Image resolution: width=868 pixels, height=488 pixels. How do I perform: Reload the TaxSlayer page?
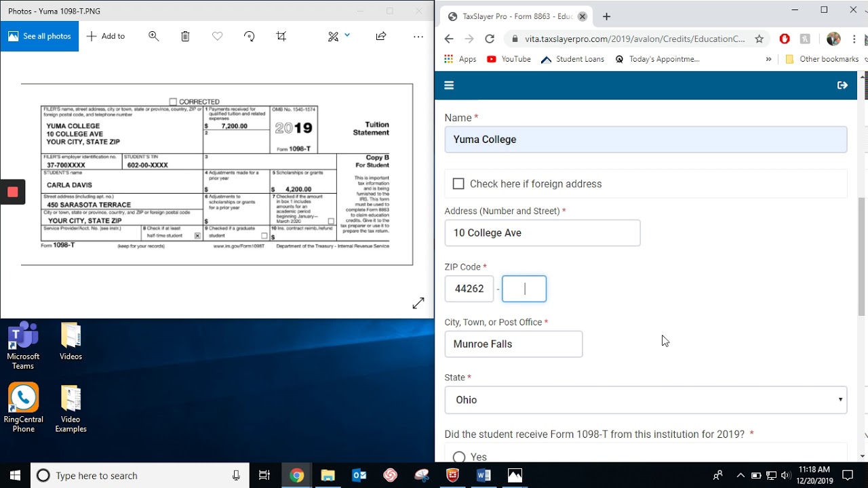click(x=490, y=39)
